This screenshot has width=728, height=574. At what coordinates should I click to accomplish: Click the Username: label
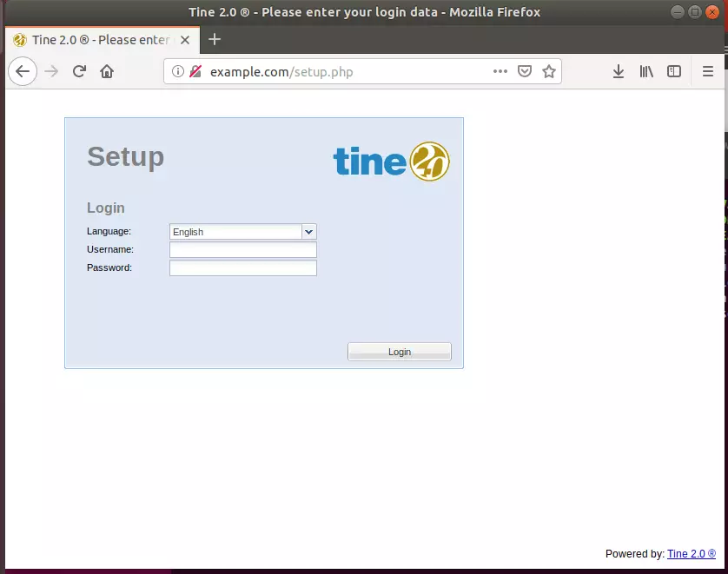(x=110, y=249)
